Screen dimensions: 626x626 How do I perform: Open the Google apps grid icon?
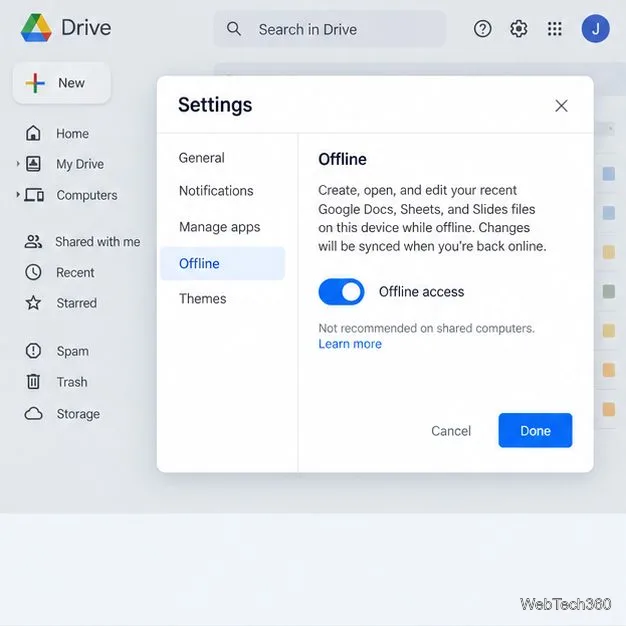tap(555, 29)
